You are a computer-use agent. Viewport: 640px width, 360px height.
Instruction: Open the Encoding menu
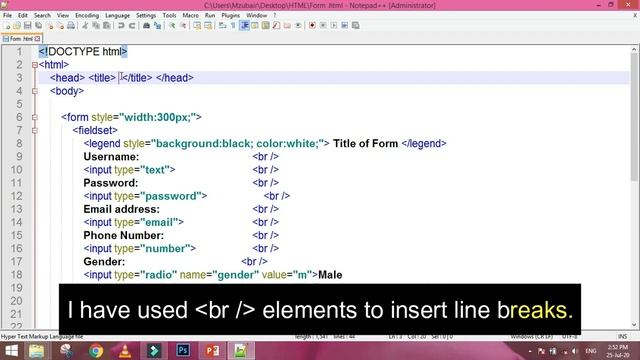87,16
